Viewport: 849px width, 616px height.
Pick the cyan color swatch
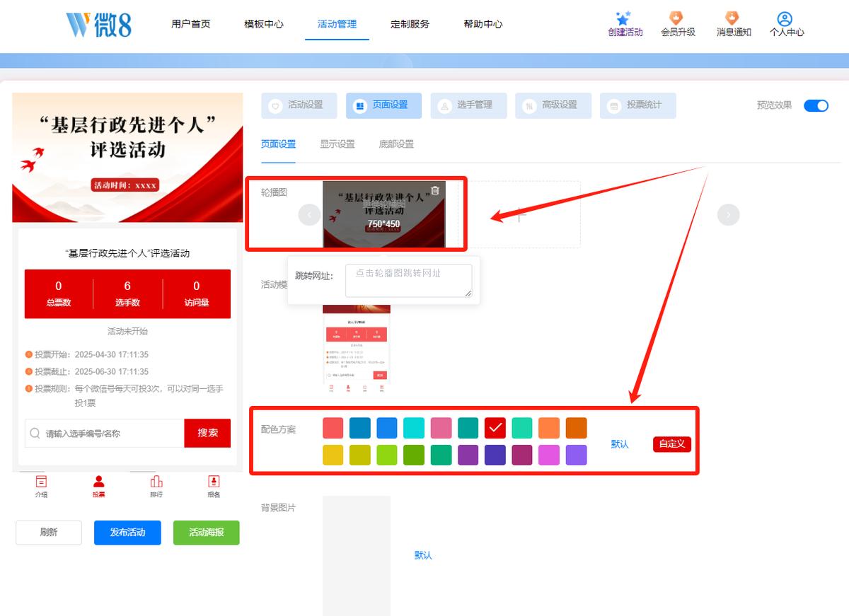pyautogui.click(x=414, y=428)
